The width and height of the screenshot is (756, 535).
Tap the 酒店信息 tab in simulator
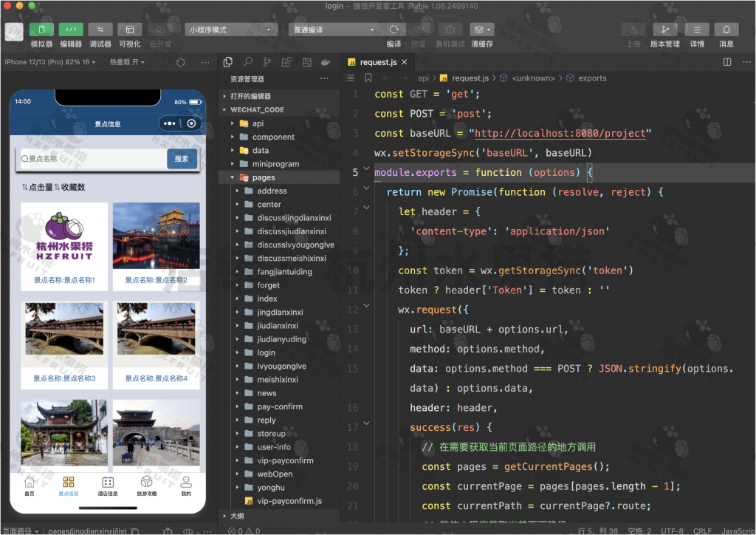(x=108, y=486)
